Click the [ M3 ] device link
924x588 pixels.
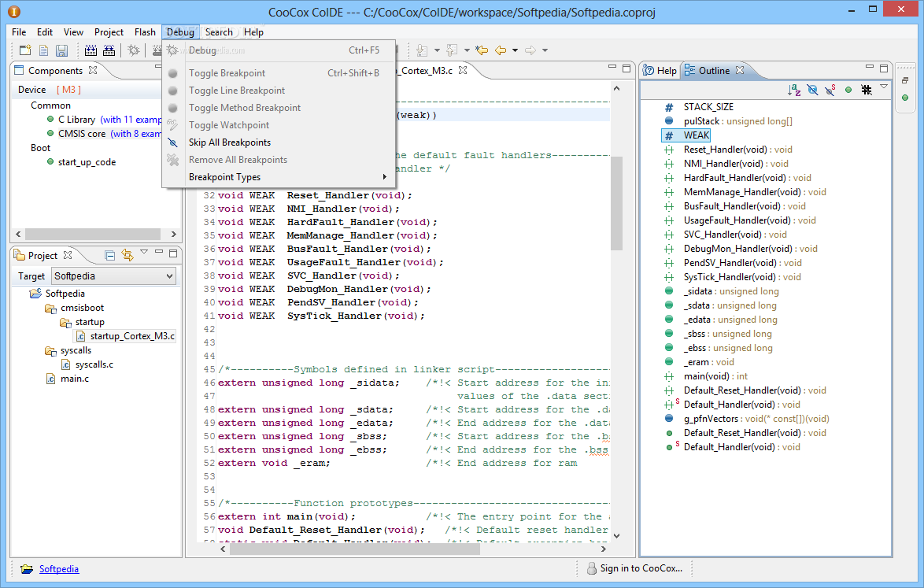68,90
